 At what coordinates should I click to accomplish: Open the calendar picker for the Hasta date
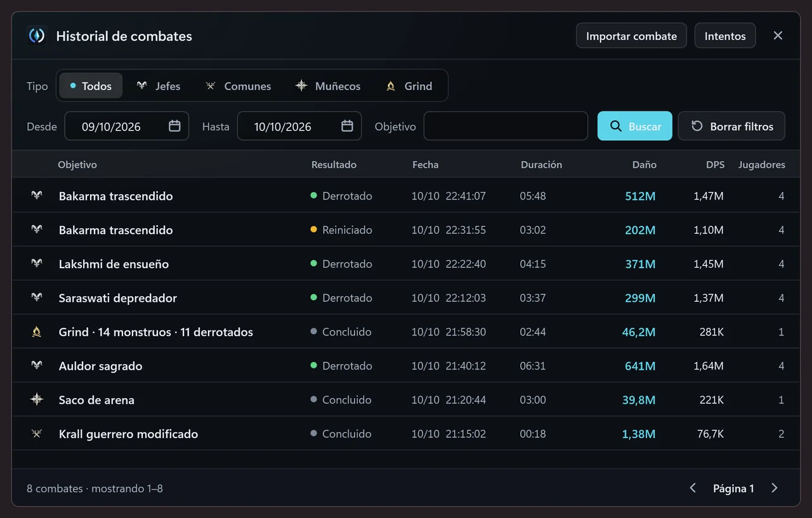347,126
